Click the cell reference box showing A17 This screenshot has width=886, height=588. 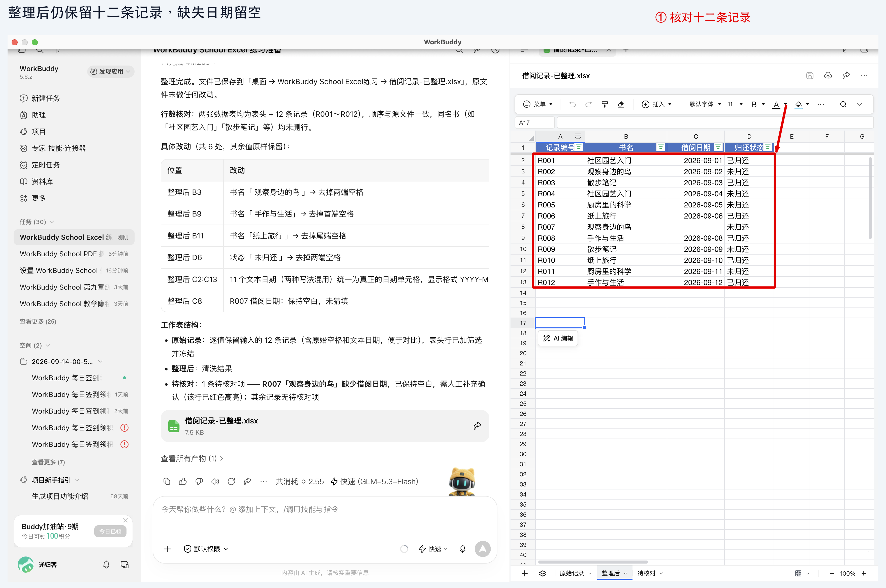click(535, 123)
